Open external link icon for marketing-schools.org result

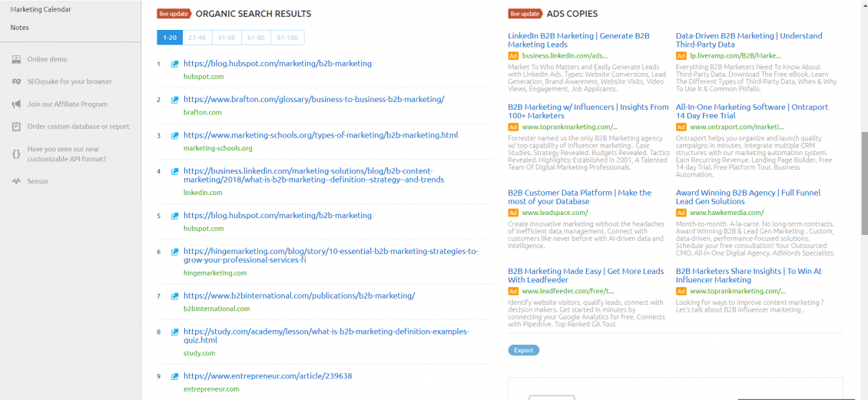point(174,136)
